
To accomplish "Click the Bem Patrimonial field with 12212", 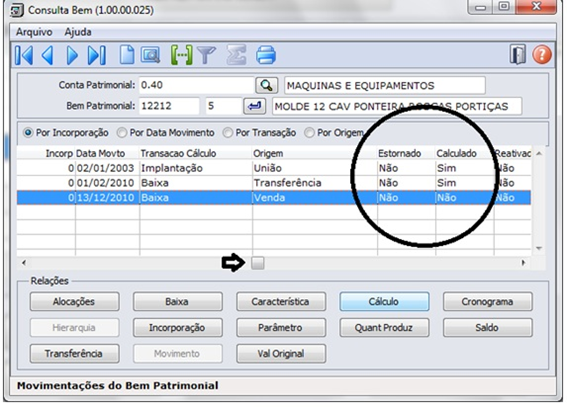I will pos(169,106).
